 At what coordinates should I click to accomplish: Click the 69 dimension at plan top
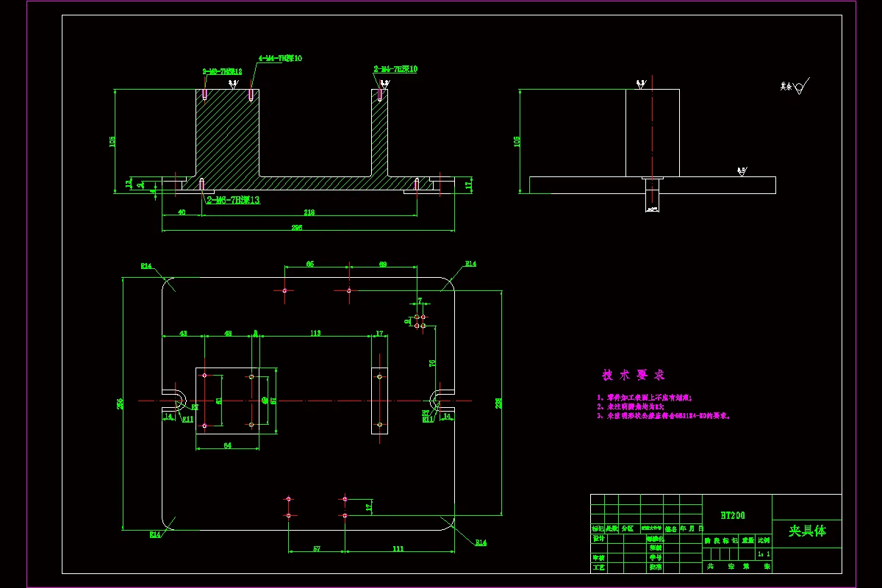383,263
